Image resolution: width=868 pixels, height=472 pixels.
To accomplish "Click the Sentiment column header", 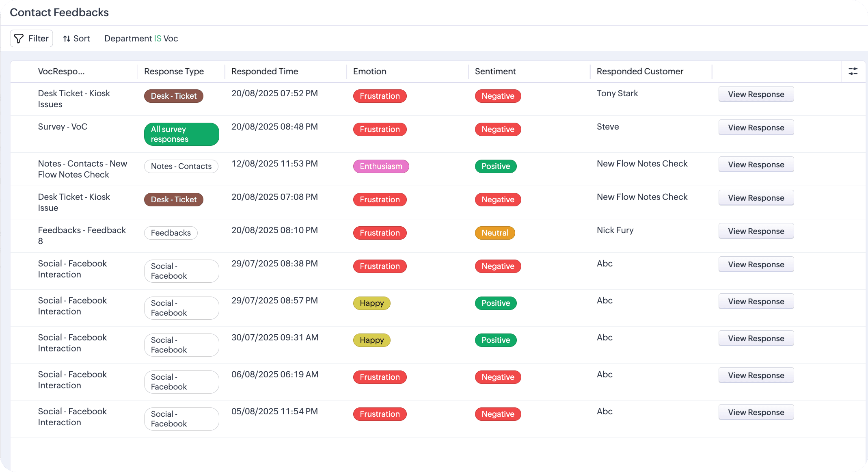I will 495,71.
